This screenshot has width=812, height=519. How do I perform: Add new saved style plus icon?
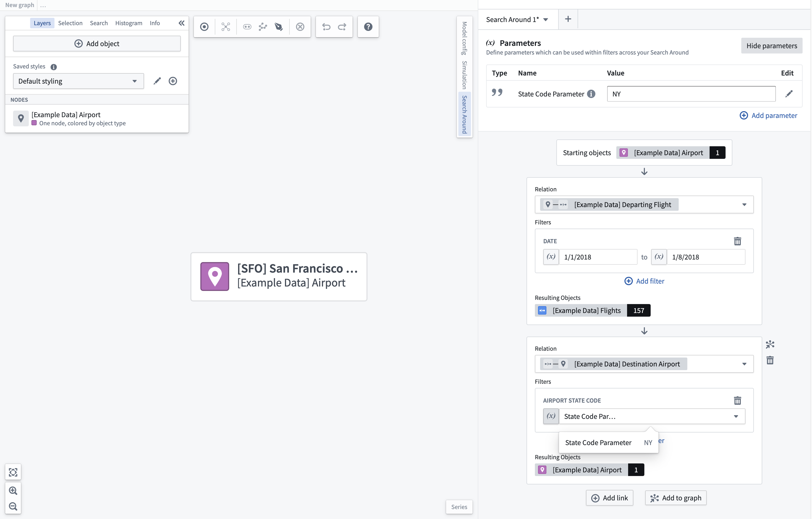173,81
